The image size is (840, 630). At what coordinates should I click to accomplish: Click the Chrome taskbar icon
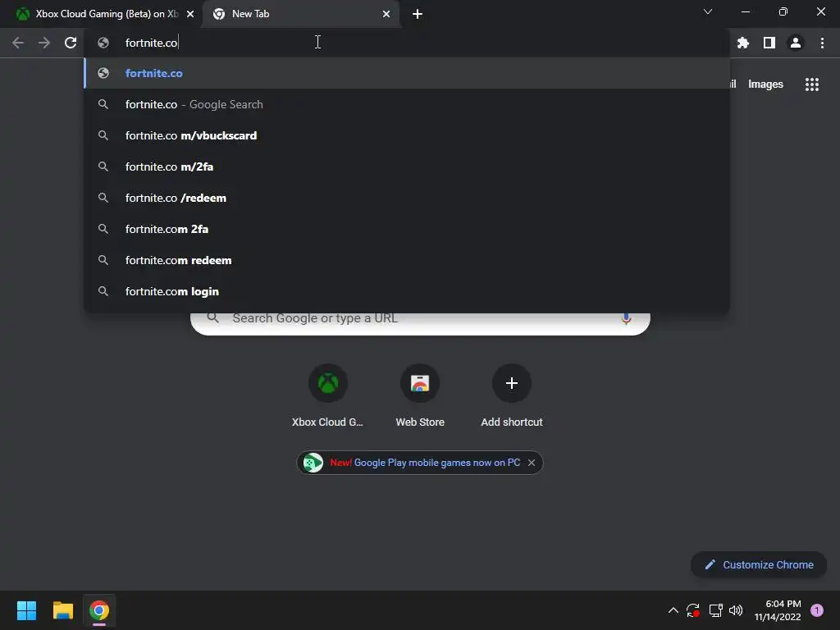(99, 610)
